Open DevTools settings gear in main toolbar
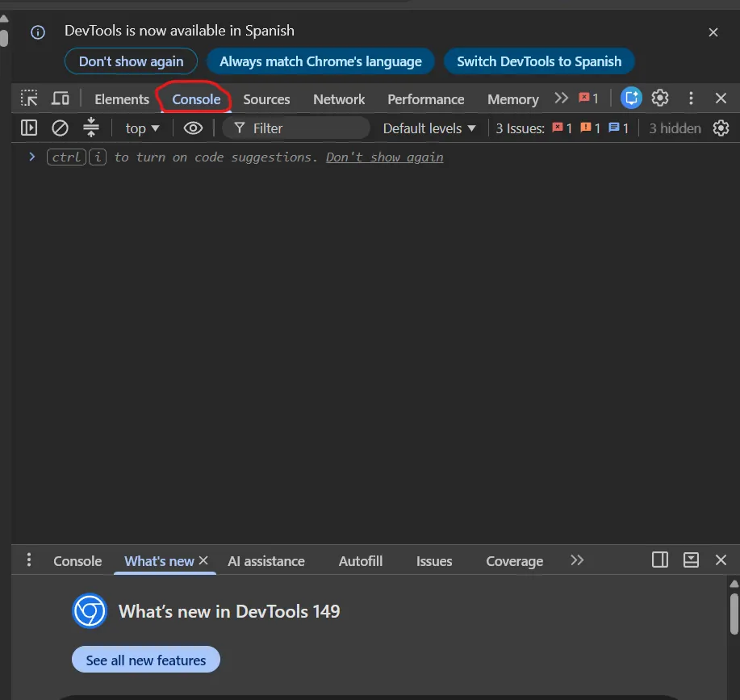The image size is (740, 700). pyautogui.click(x=660, y=99)
